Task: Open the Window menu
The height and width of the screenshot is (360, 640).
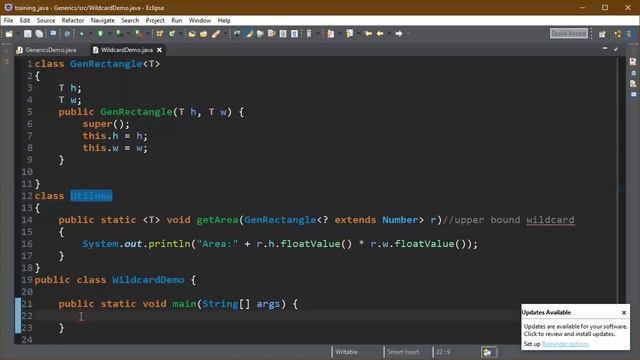Action: click(200, 20)
